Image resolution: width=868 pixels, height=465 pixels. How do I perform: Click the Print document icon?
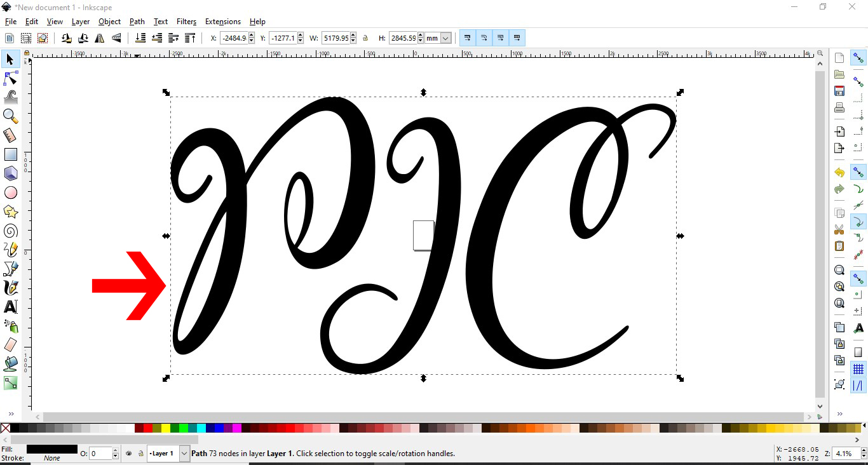tap(839, 107)
